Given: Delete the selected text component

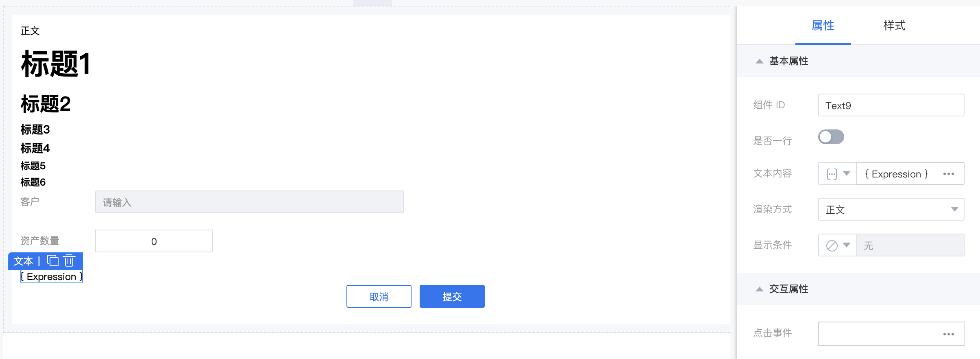Looking at the screenshot, I should [70, 260].
